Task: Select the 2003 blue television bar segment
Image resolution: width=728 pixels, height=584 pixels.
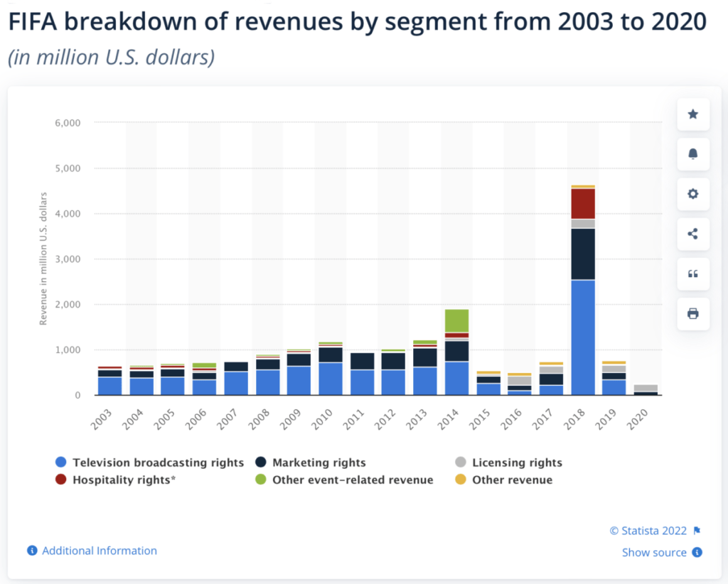Action: 109,386
